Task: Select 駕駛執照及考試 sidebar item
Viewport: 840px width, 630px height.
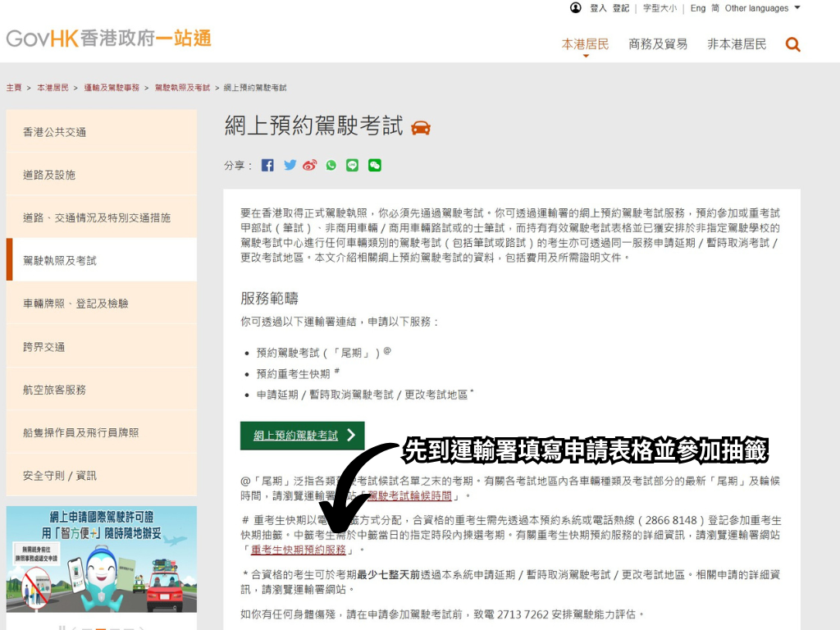Action: pyautogui.click(x=102, y=260)
